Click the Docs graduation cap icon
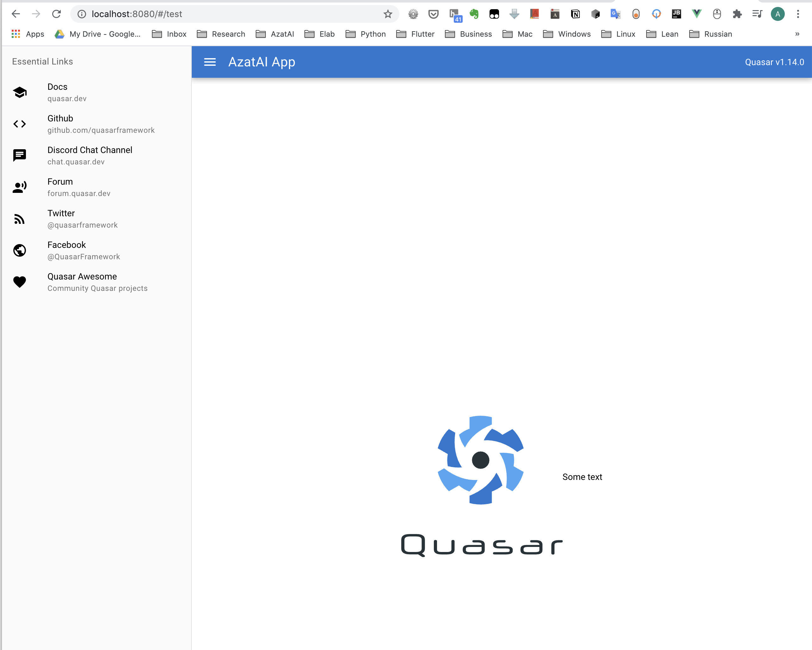Screen dimensions: 812x650 20,92
